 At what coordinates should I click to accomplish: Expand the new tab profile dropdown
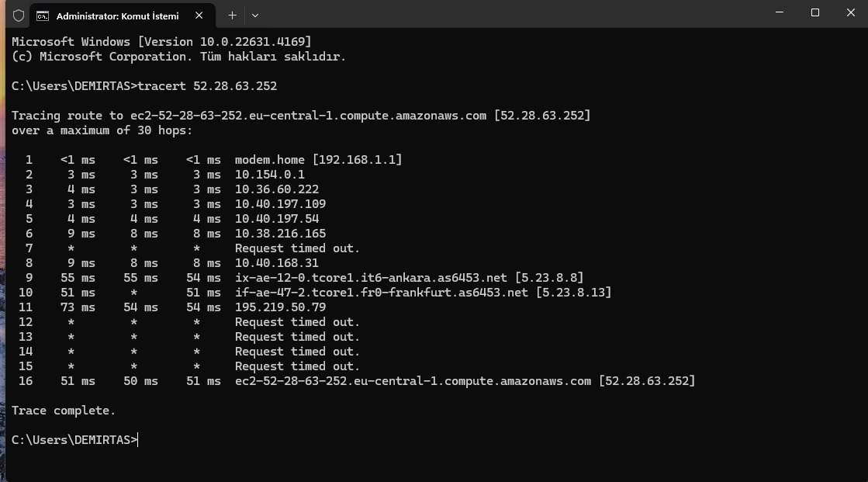pos(255,16)
